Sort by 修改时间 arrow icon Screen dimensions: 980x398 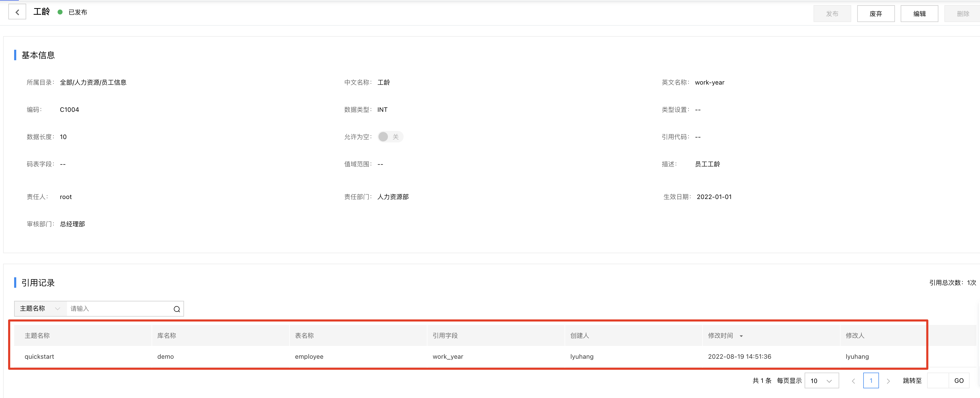coord(741,336)
